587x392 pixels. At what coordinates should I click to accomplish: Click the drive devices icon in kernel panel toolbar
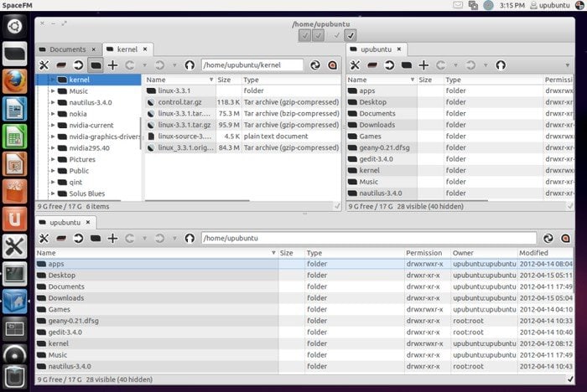pos(61,65)
